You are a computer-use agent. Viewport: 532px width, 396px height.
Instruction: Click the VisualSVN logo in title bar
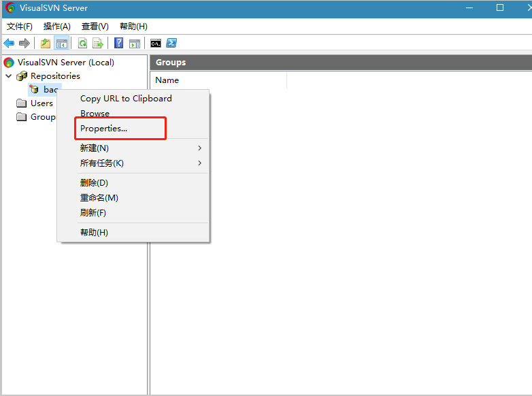10,7
